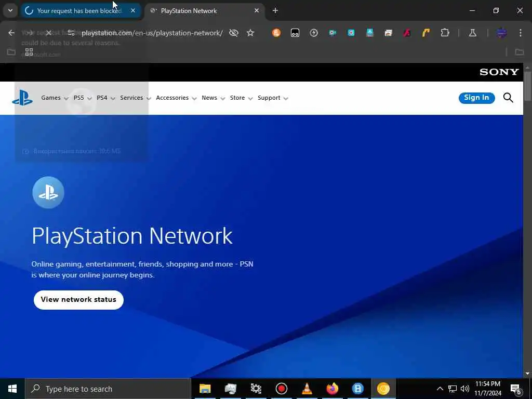Open the Support dropdown
The height and width of the screenshot is (399, 532).
(x=273, y=98)
